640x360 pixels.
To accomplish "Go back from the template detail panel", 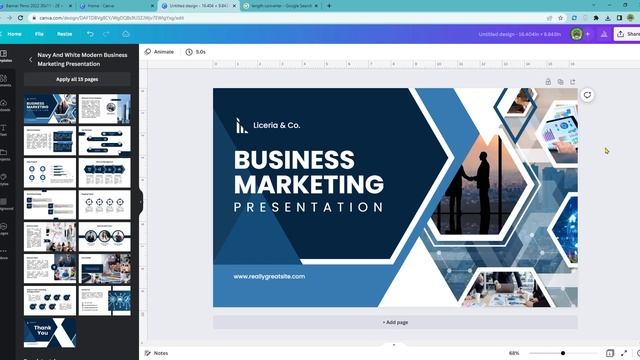I will (31, 60).
